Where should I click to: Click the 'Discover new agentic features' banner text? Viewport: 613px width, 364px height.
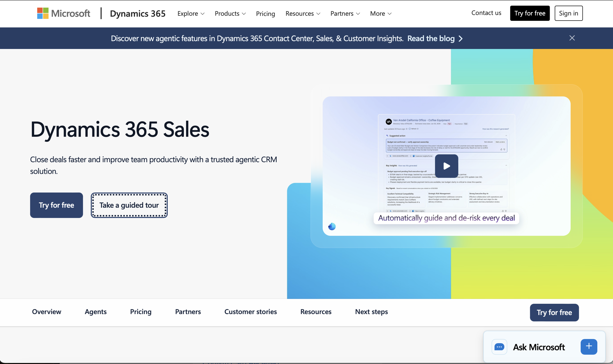257,38
